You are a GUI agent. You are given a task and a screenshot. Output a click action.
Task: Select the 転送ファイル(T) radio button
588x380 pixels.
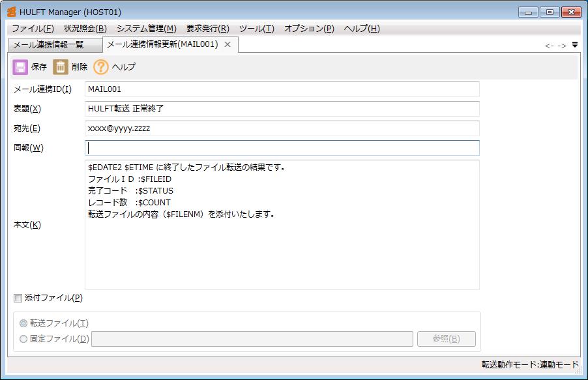coord(23,323)
